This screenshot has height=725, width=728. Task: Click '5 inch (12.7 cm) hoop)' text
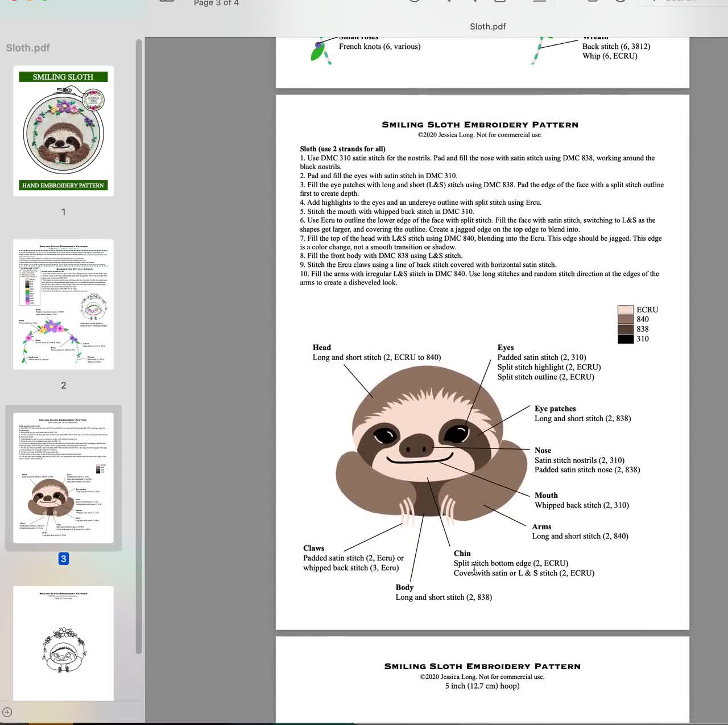[x=482, y=686]
